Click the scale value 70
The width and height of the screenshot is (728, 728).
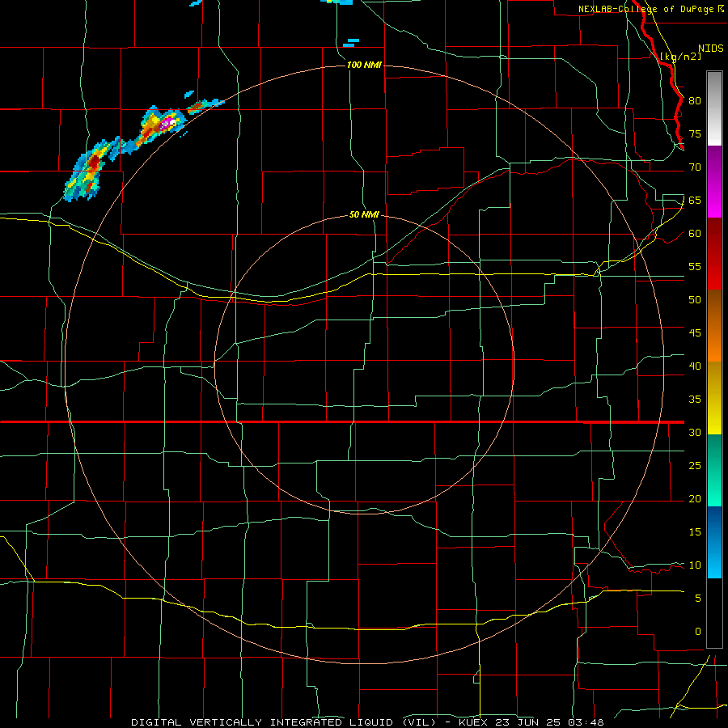[x=695, y=167]
